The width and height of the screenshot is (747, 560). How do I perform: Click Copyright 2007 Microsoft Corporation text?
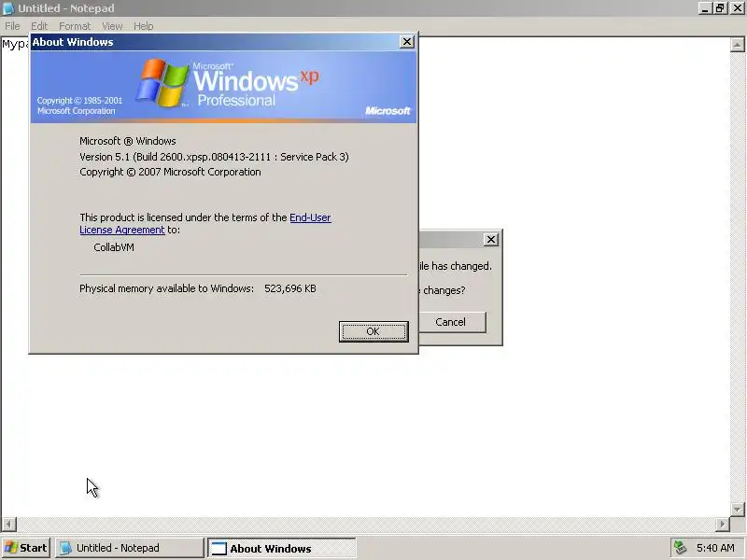point(170,172)
